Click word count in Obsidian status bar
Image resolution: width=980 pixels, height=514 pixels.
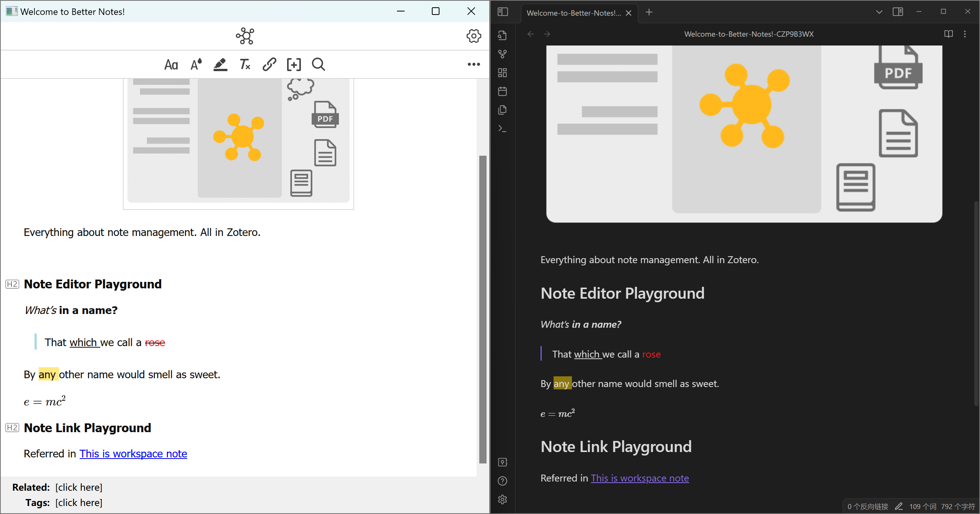coord(923,506)
